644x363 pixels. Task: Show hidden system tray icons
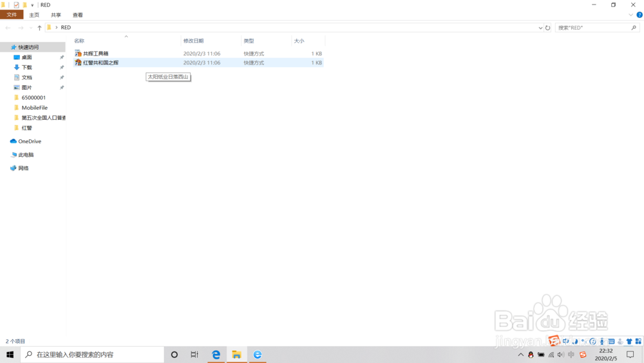point(520,355)
